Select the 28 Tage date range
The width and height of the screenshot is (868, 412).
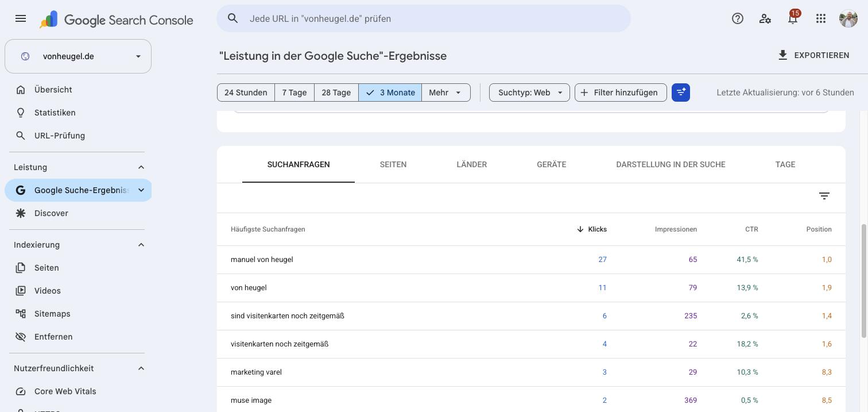pos(336,93)
